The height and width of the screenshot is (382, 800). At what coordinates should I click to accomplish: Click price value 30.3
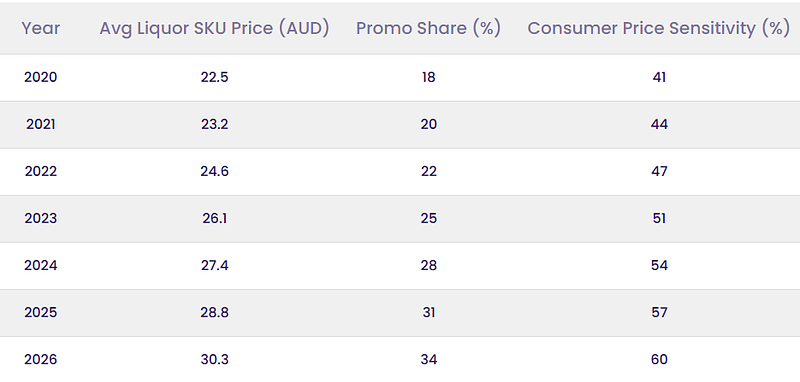214,360
